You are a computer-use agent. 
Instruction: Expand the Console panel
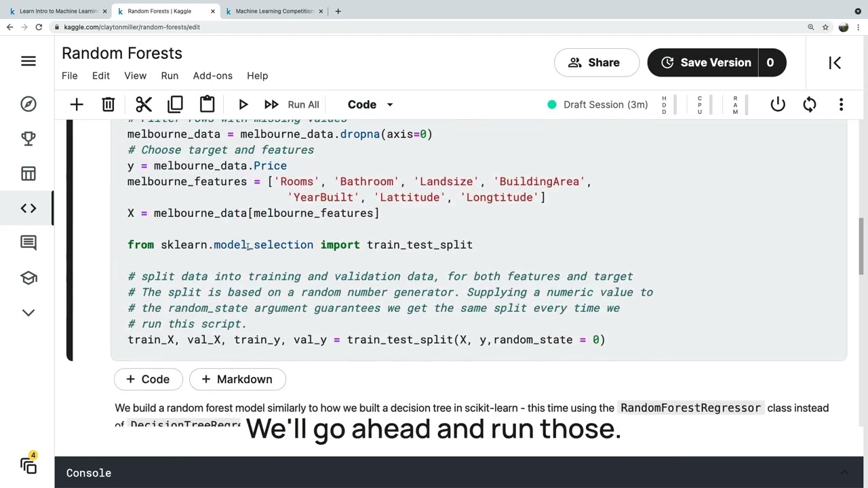click(844, 472)
